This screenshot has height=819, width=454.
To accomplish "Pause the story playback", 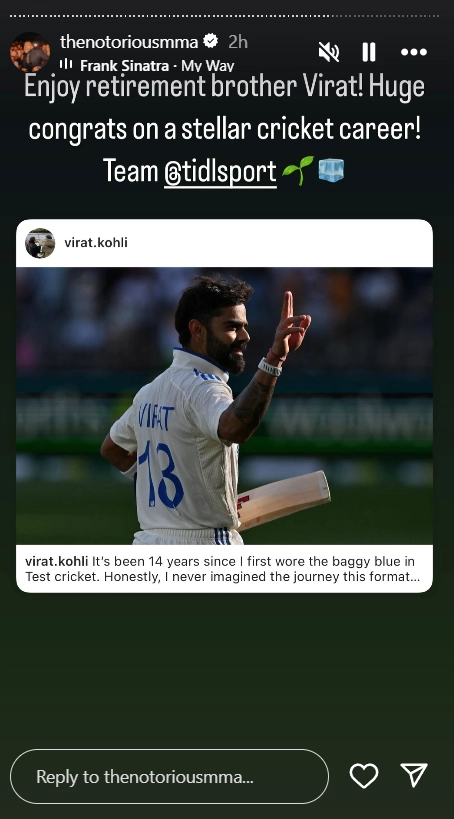I will click(369, 52).
